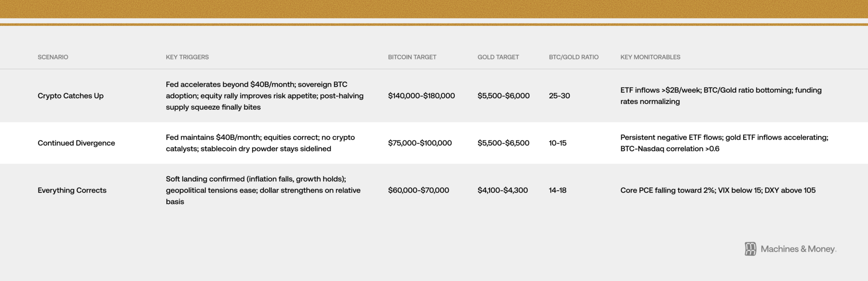
Task: Click the BTC/Gold Ratio column header
Action: [574, 57]
